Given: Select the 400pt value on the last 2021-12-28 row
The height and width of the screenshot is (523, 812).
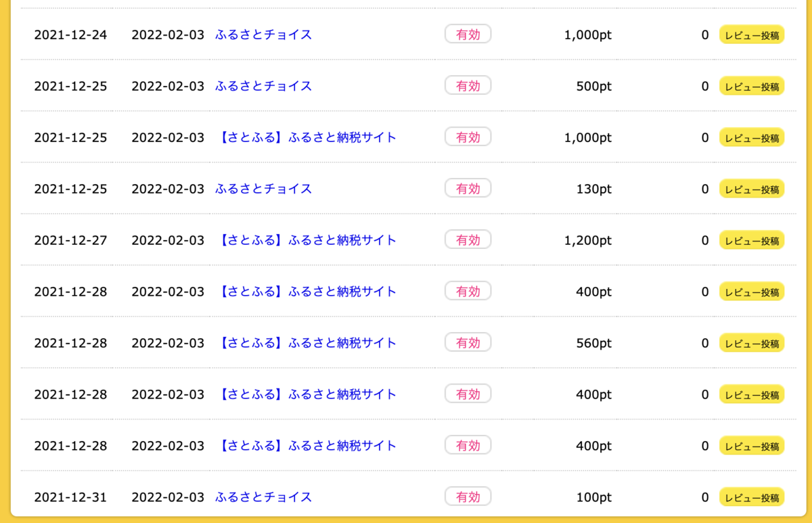Looking at the screenshot, I should click(593, 445).
